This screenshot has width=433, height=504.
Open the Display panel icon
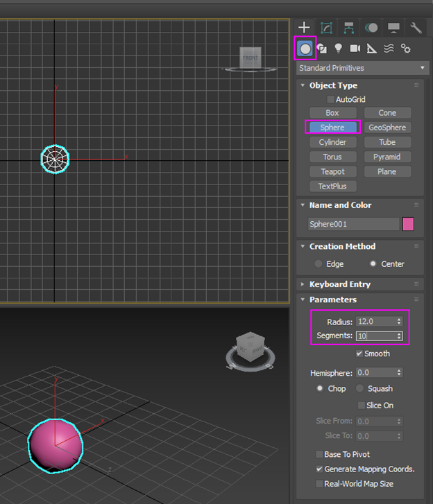tap(393, 28)
